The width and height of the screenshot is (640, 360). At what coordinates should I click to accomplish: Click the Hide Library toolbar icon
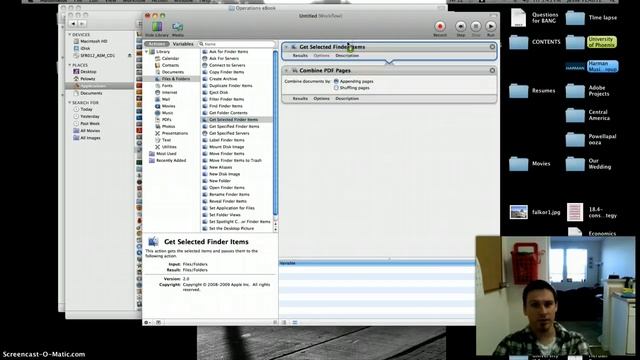click(157, 27)
